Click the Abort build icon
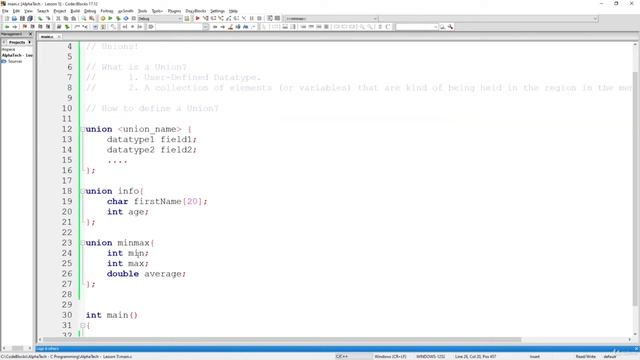 pos(134,18)
